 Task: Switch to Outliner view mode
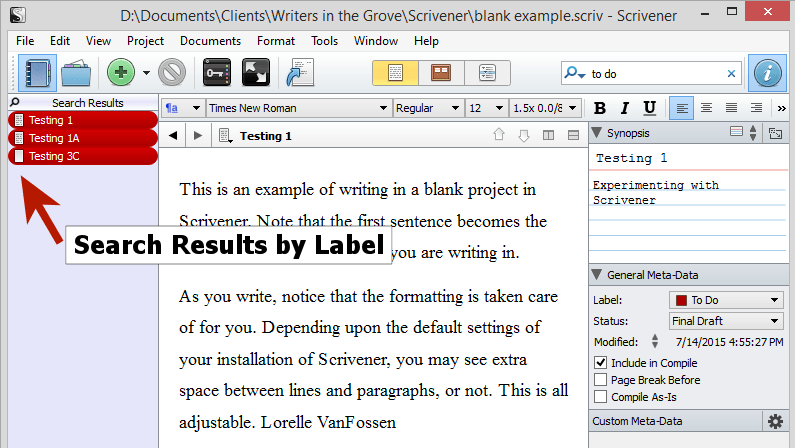pos(487,73)
